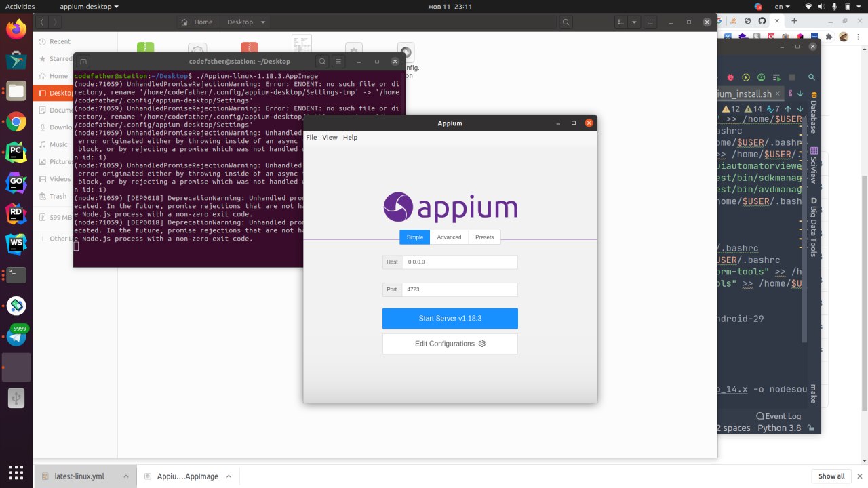This screenshot has width=868, height=488.
Task: Open the Appium File menu
Action: [311, 138]
